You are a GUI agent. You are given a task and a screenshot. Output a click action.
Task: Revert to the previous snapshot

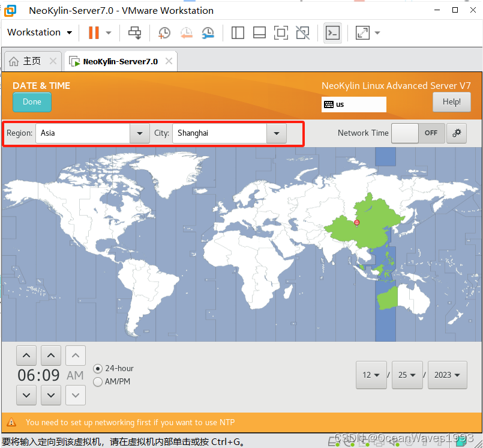[x=187, y=32]
